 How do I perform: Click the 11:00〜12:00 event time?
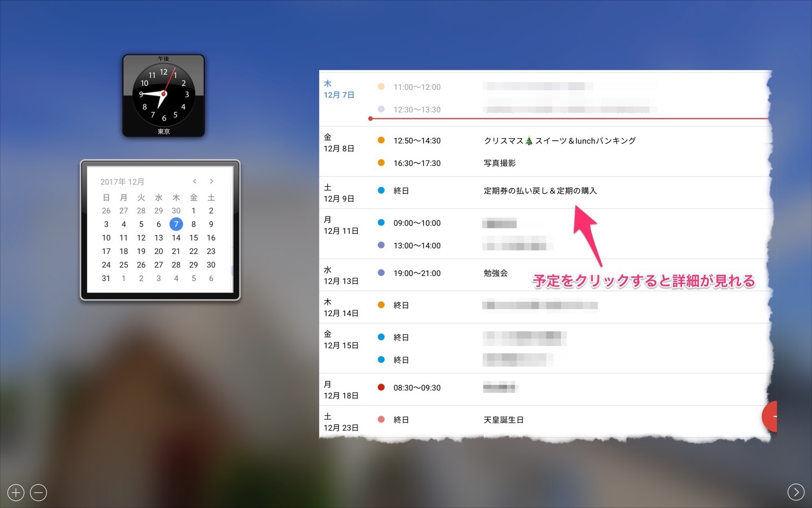click(417, 87)
